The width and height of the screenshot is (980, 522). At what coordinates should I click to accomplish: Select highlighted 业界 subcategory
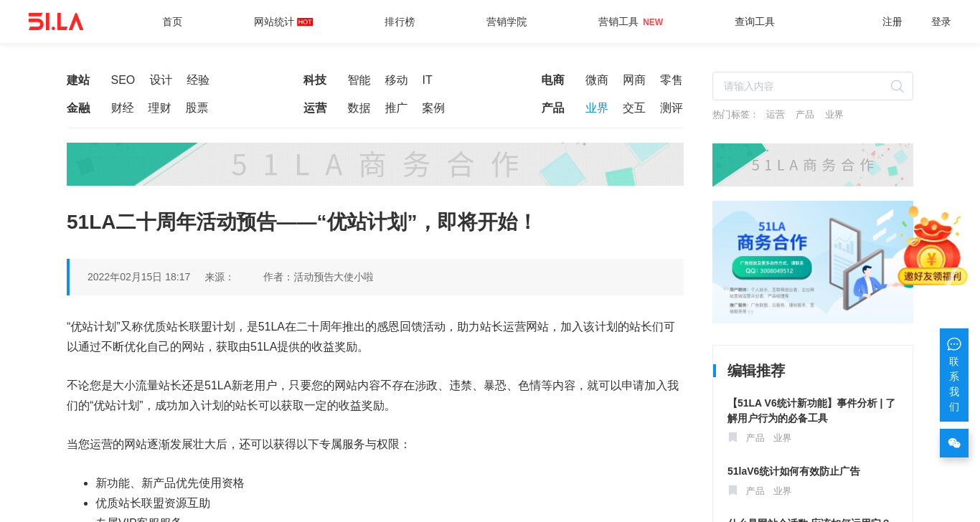point(597,108)
